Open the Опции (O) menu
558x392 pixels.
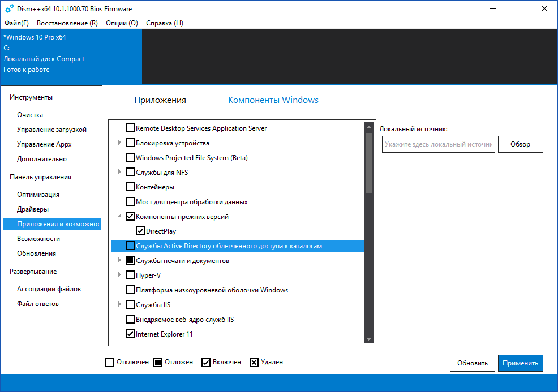(122, 23)
